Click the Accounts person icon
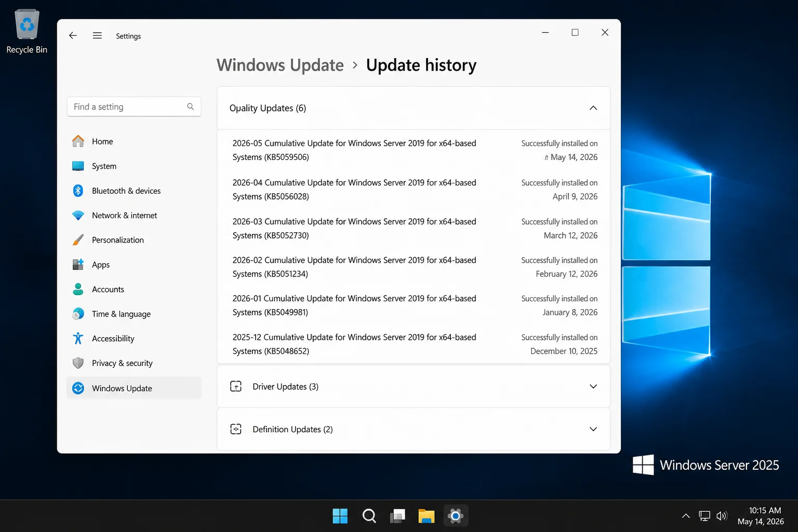The image size is (798, 532). 78,289
